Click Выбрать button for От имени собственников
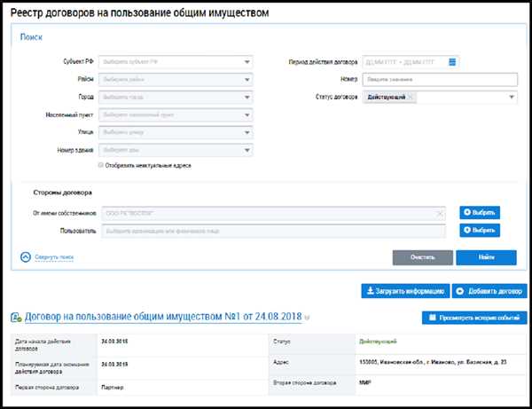Screen dimensions: 532x409 (x=480, y=212)
